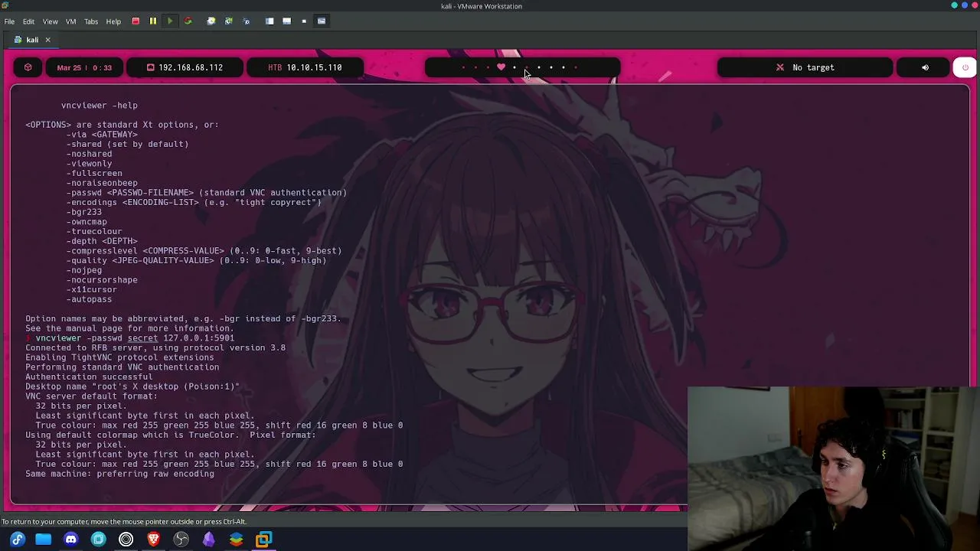This screenshot has width=980, height=551.
Task: Click the red power off VM toolbar icon
Action: click(136, 21)
